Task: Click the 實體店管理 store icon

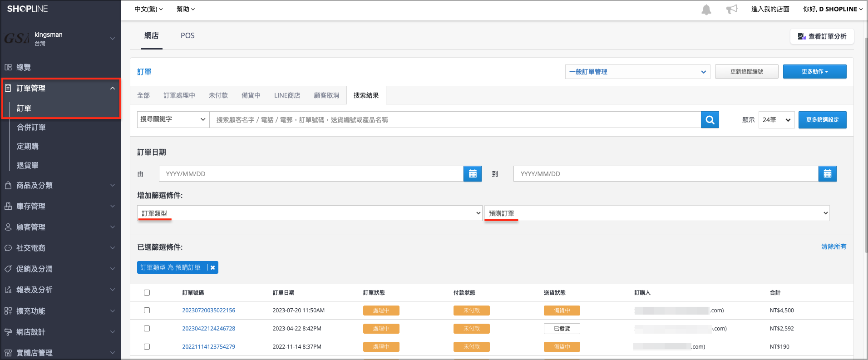Action: click(8, 353)
